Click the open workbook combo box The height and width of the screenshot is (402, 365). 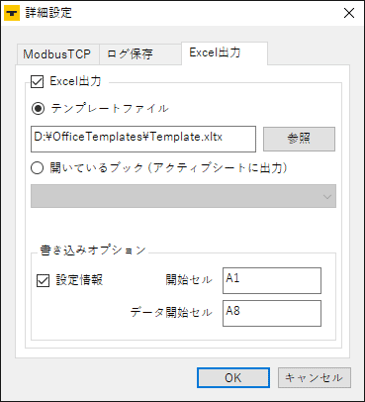[x=183, y=196]
